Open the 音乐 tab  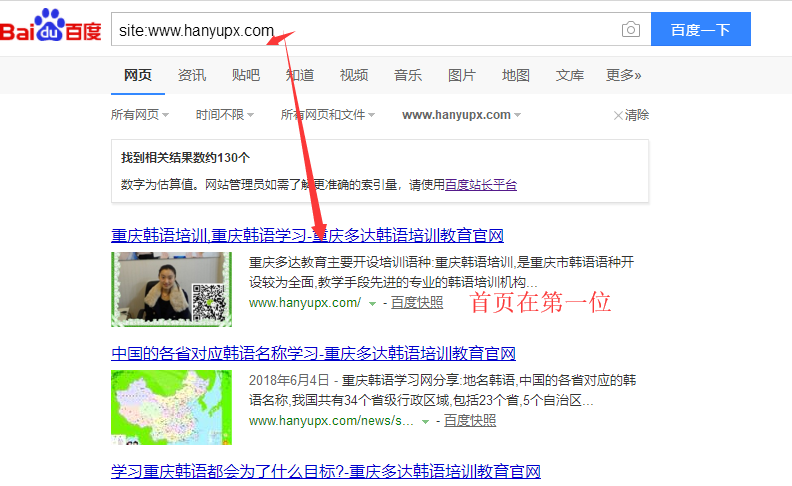pos(408,75)
